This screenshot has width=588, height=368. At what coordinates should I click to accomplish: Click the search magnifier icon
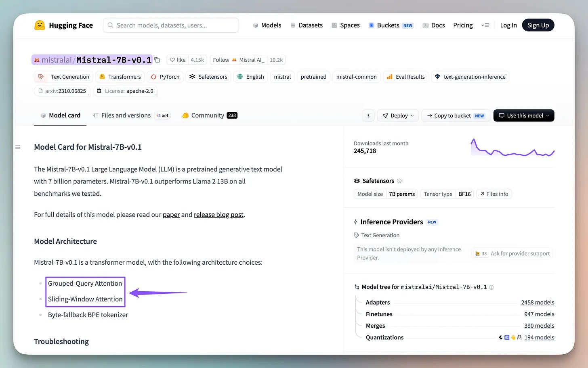(110, 25)
